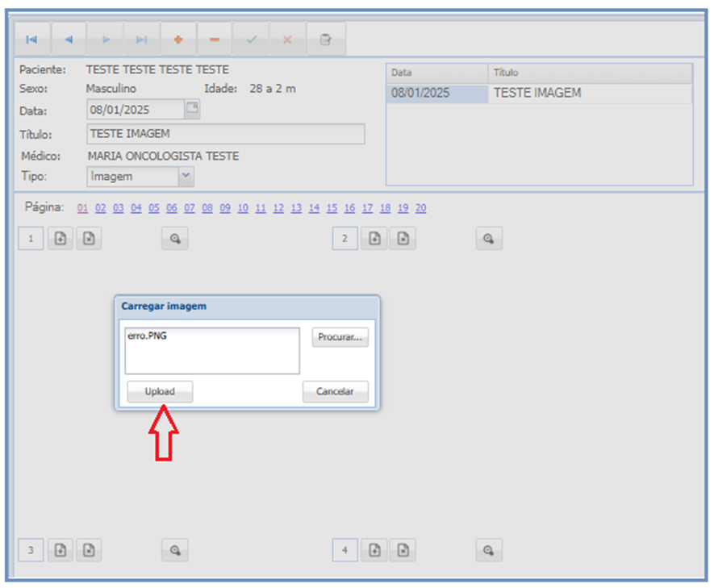Viewport: 714px width, 588px height.
Task: Zoom image in slot 3
Action: click(175, 550)
